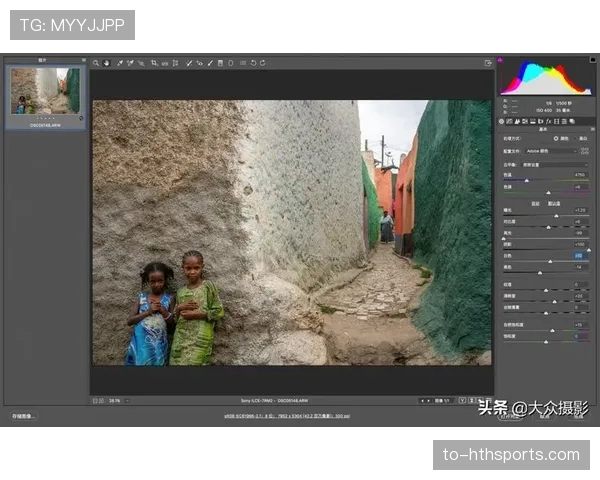The height and width of the screenshot is (480, 600).
Task: Select the Crop tool
Action: pos(154,63)
